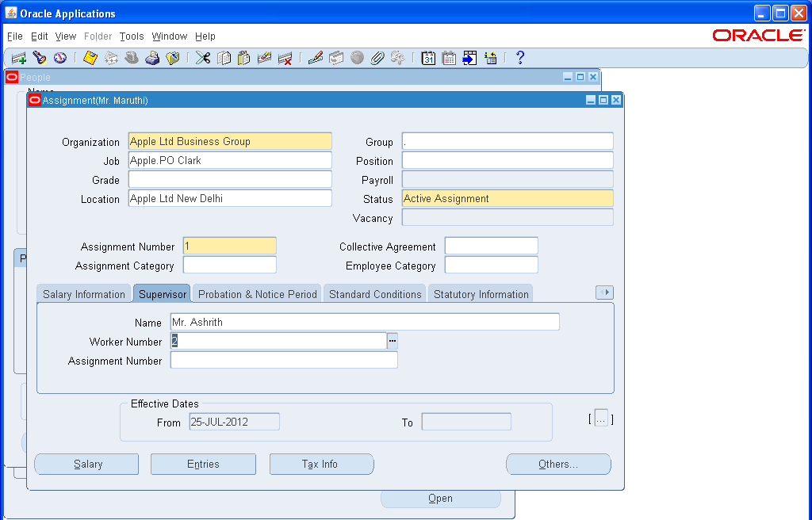This screenshot has height=520, width=812.
Task: Open the ellipsis button near Effective Dates
Action: coord(600,419)
